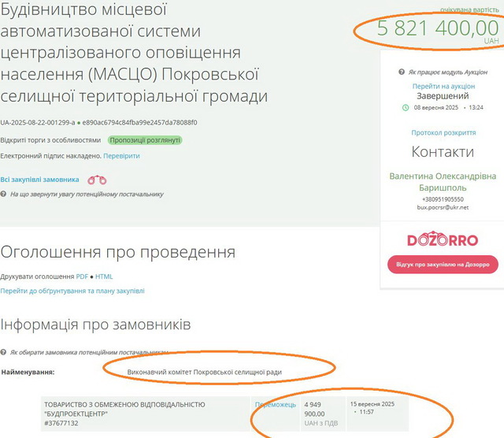Image resolution: width=504 pixels, height=438 pixels.
Task: Click email bux.pocrsr@ukr.net
Action: (443, 207)
